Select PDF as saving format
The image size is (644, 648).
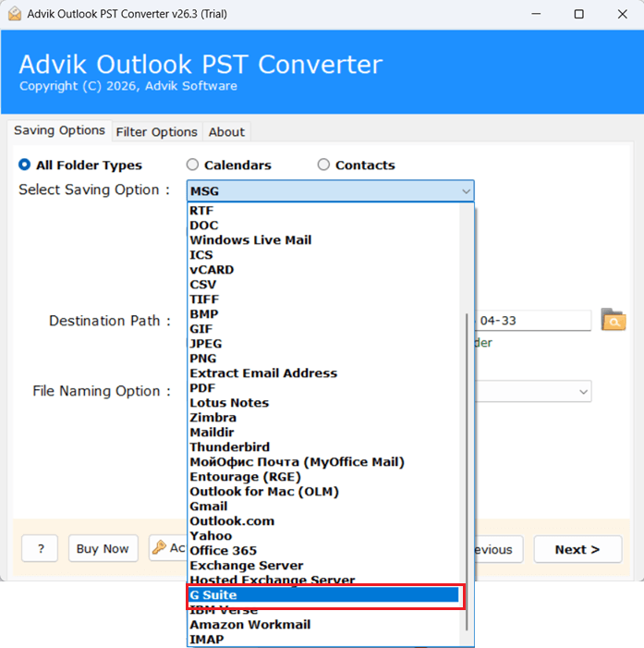[323, 388]
